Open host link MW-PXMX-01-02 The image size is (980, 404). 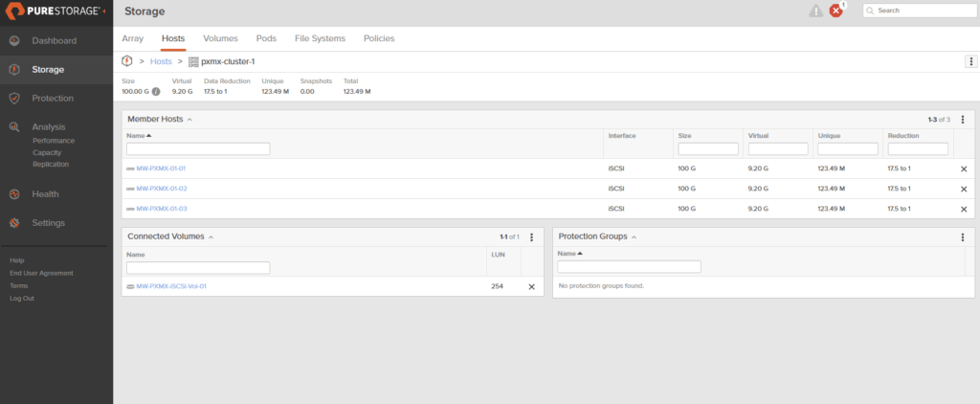[x=162, y=189]
